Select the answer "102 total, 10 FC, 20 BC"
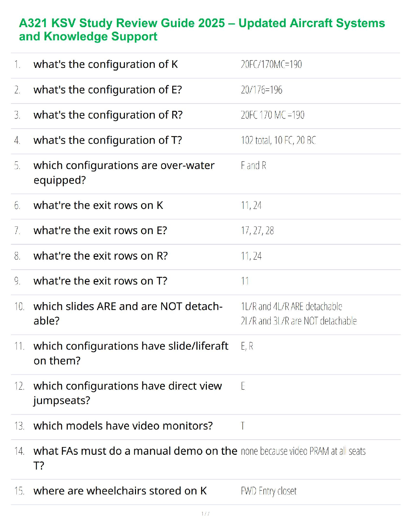 point(278,140)
